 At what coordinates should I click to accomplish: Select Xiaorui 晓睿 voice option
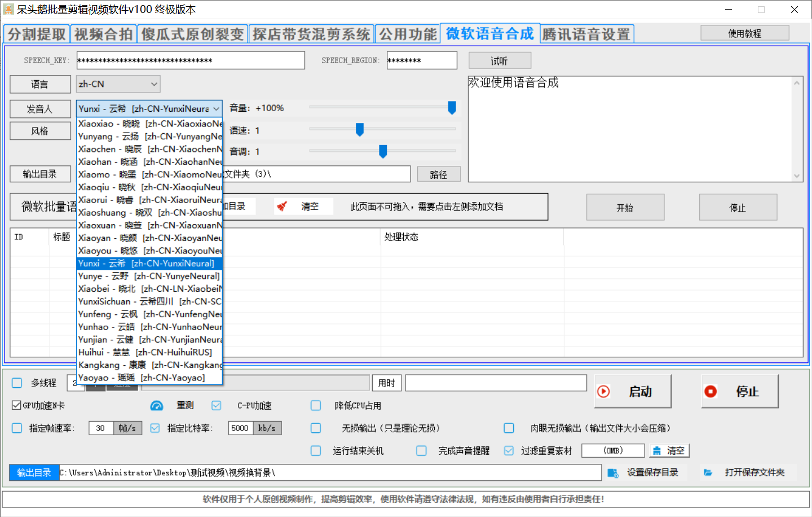149,200
